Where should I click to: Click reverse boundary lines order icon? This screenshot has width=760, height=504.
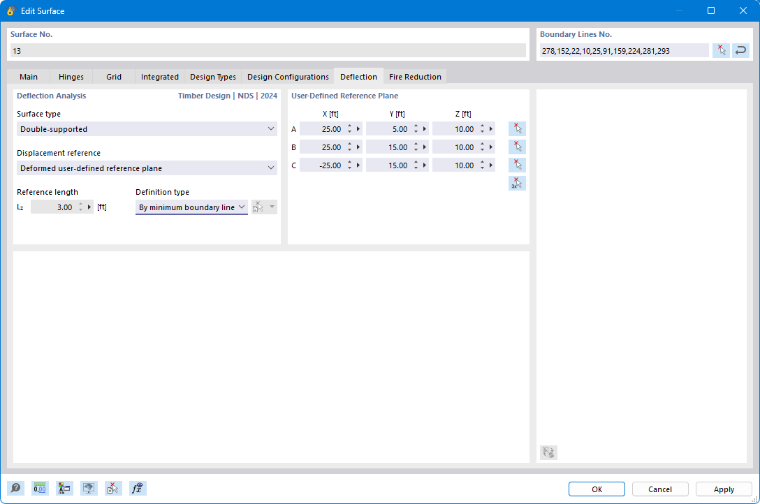(x=741, y=50)
